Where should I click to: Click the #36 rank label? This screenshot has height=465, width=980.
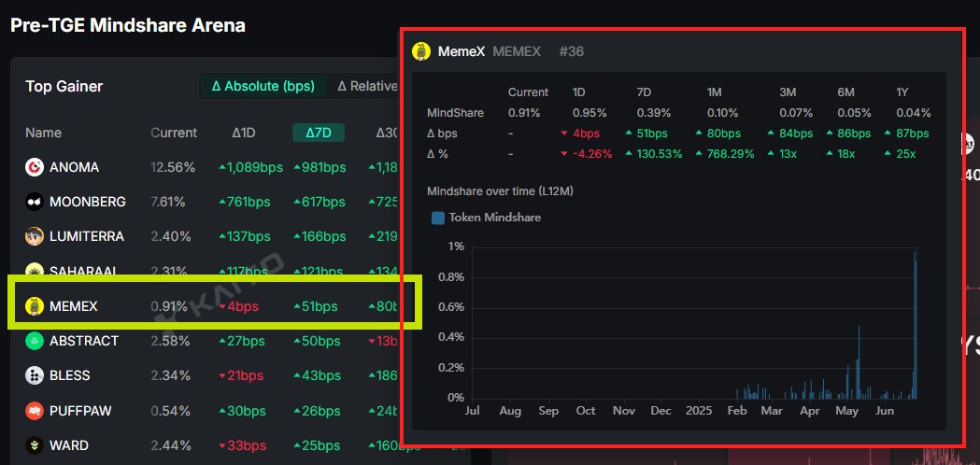571,51
